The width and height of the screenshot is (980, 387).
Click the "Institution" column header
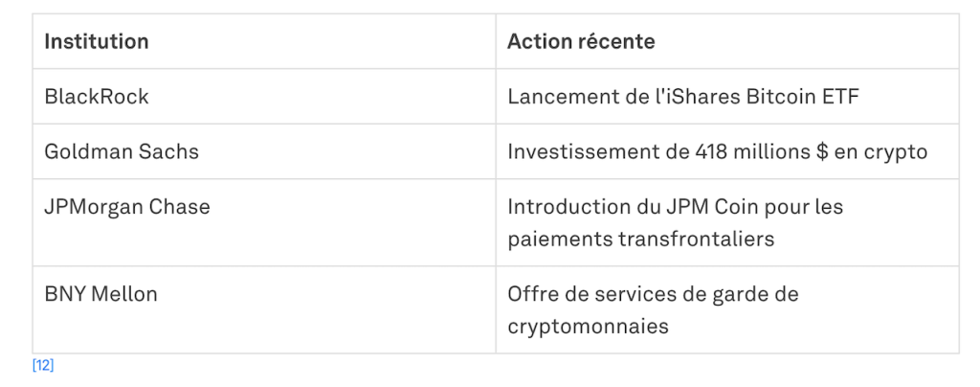point(97,42)
